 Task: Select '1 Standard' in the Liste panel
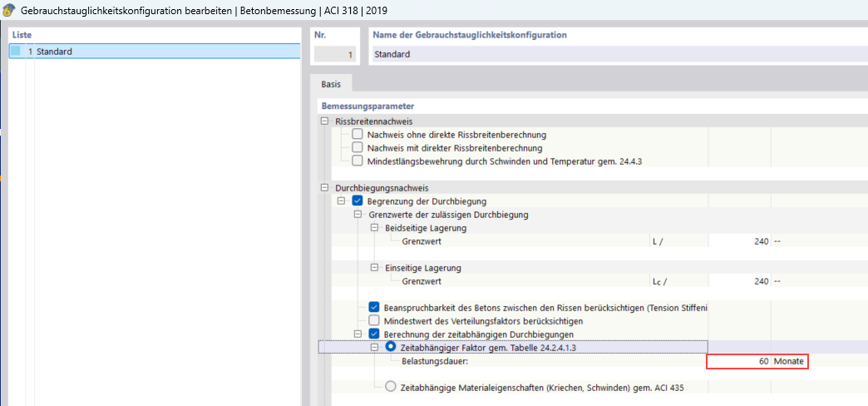click(x=155, y=52)
